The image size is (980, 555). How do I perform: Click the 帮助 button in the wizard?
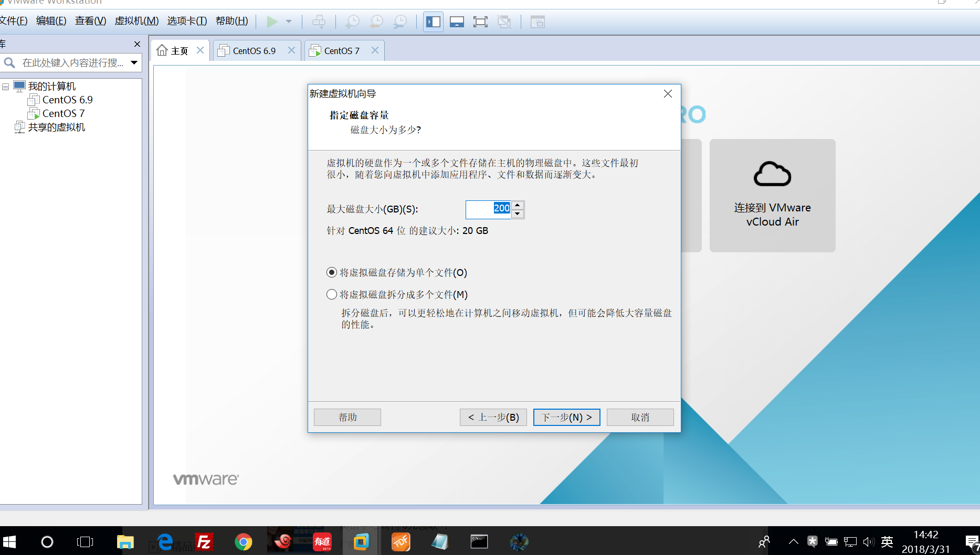pyautogui.click(x=347, y=417)
